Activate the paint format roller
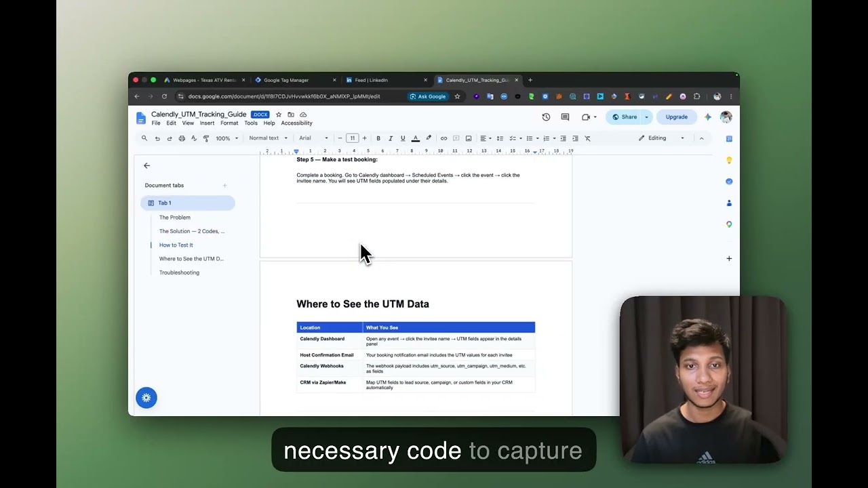 pos(206,138)
